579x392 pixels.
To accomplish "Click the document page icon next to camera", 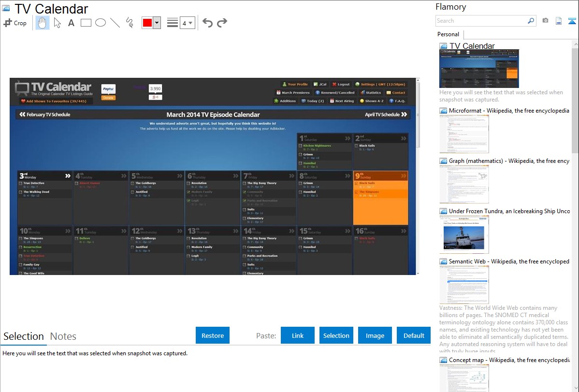I will point(559,21).
